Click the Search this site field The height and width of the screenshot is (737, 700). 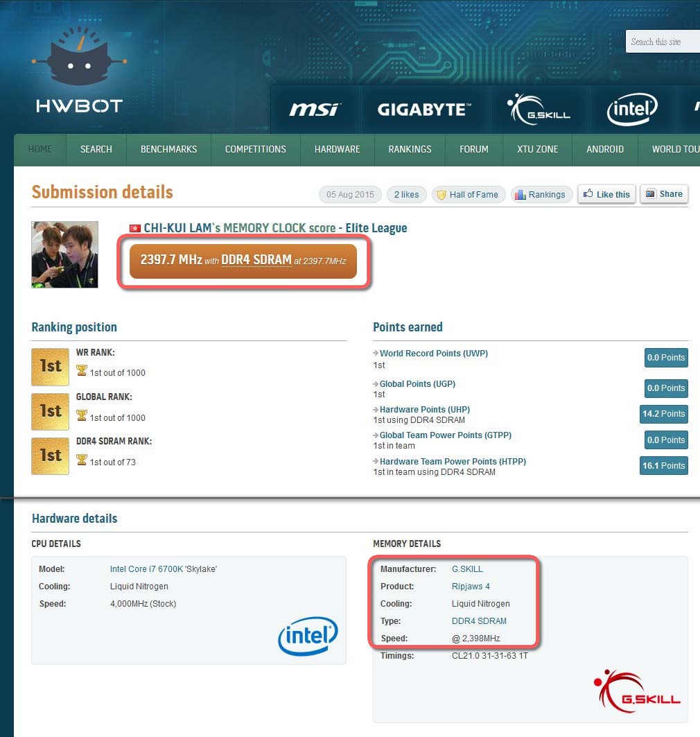click(x=662, y=42)
